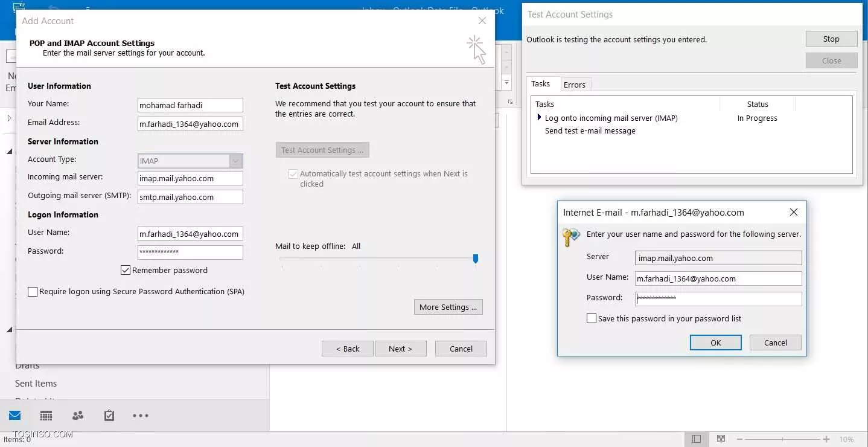Enable Require logon using Secure Password Authentication
868x447 pixels.
(x=33, y=292)
